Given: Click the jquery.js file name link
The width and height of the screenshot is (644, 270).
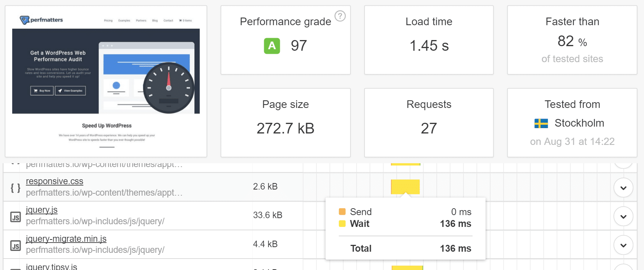Looking at the screenshot, I should click(42, 210).
